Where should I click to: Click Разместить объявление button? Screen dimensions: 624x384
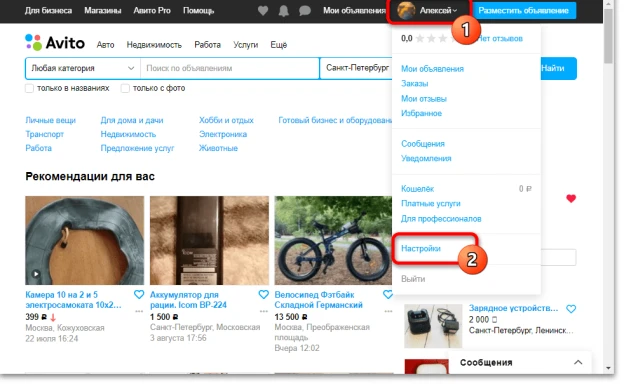(523, 11)
